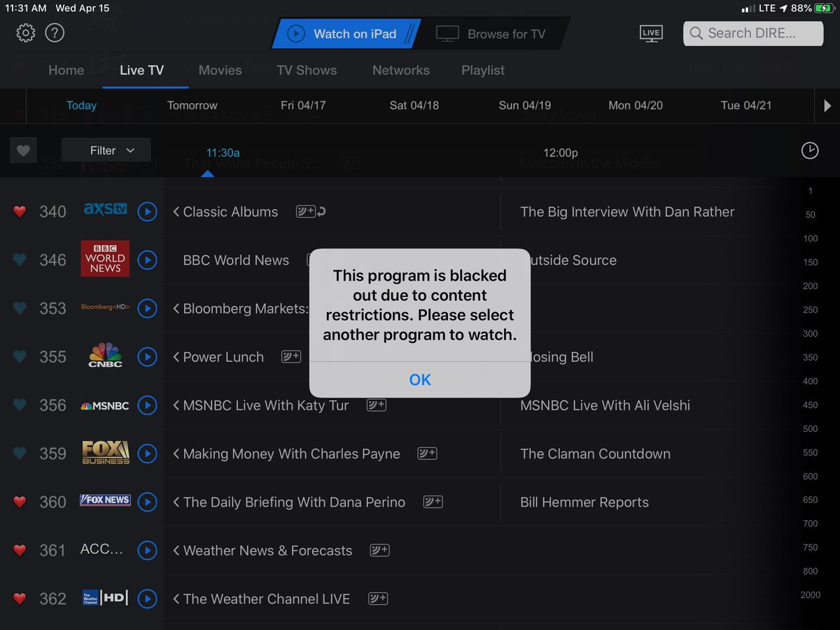
Task: Play channel 356 MSNBC
Action: (x=147, y=405)
